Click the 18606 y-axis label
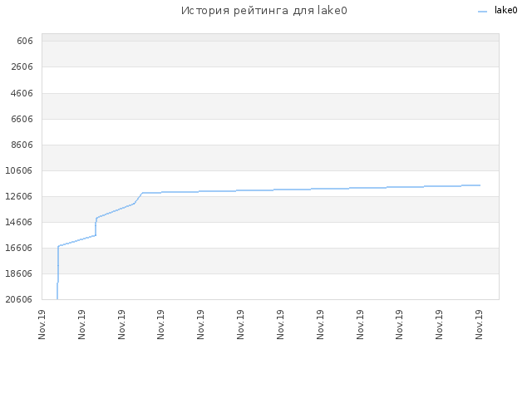 [x=19, y=273]
